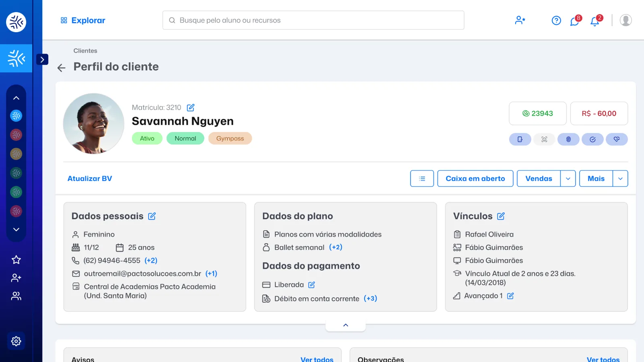Click the Gympass tag
This screenshot has height=362, width=644.
[230, 138]
